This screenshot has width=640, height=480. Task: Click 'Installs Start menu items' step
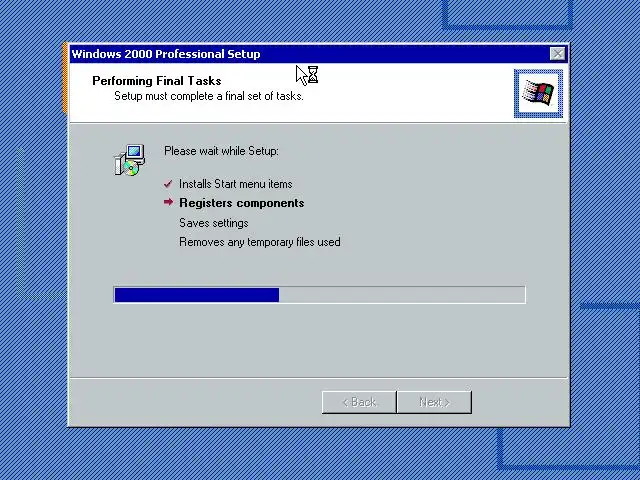pos(236,184)
